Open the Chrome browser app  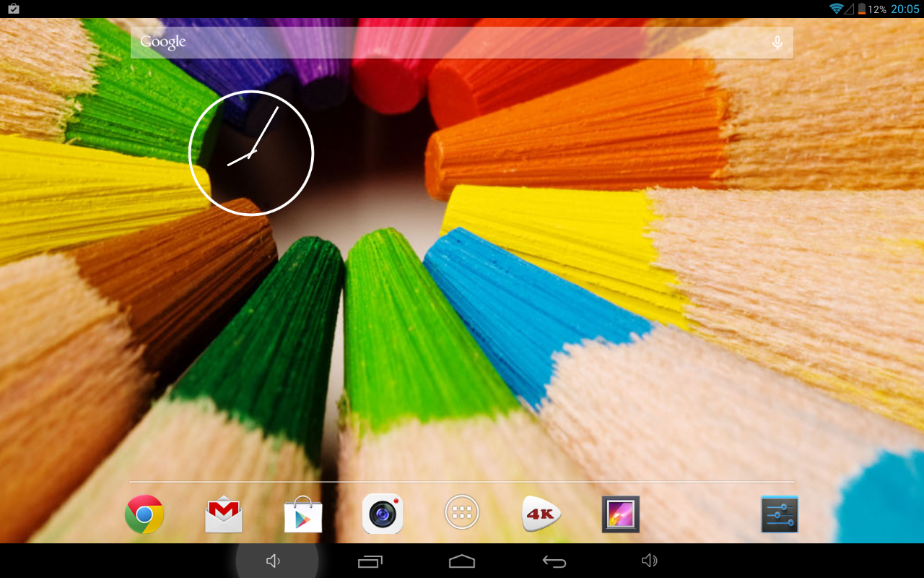(144, 514)
